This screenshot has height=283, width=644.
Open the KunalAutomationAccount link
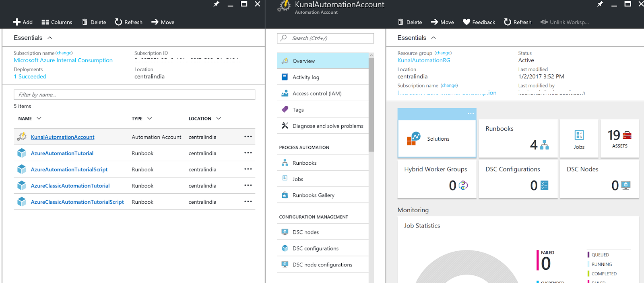[62, 137]
